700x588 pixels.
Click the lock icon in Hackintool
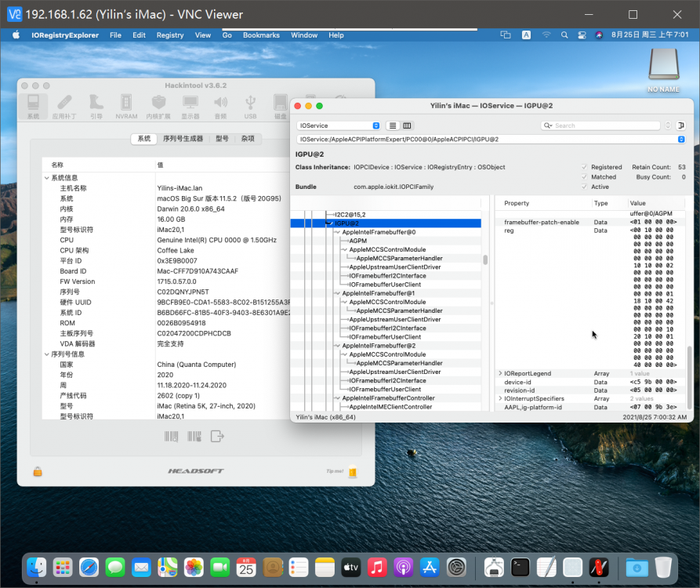click(38, 471)
